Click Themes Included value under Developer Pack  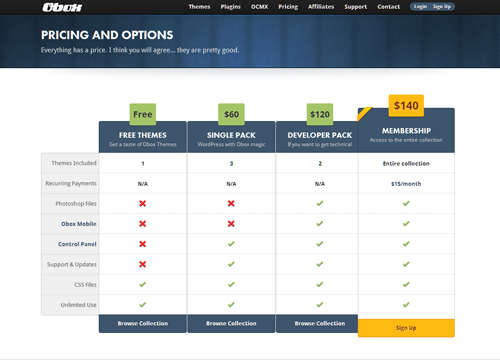pos(320,164)
